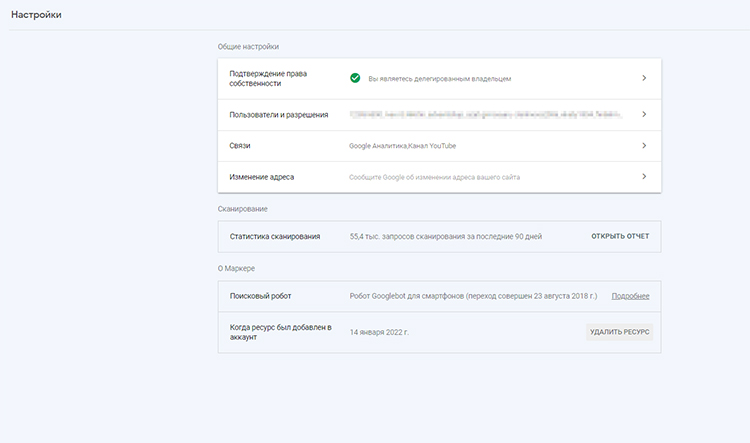The width and height of the screenshot is (750, 443).
Task: Select the Изменение адреса label
Action: (x=262, y=177)
